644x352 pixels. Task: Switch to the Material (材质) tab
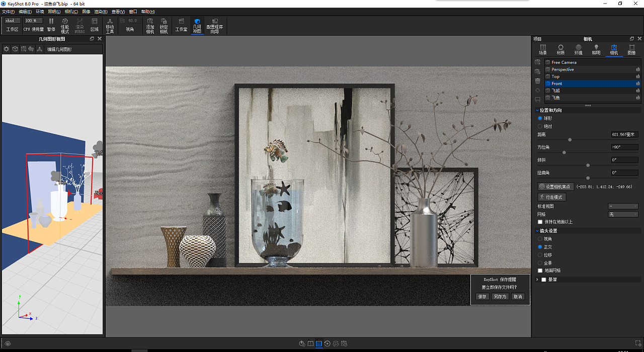[560, 49]
